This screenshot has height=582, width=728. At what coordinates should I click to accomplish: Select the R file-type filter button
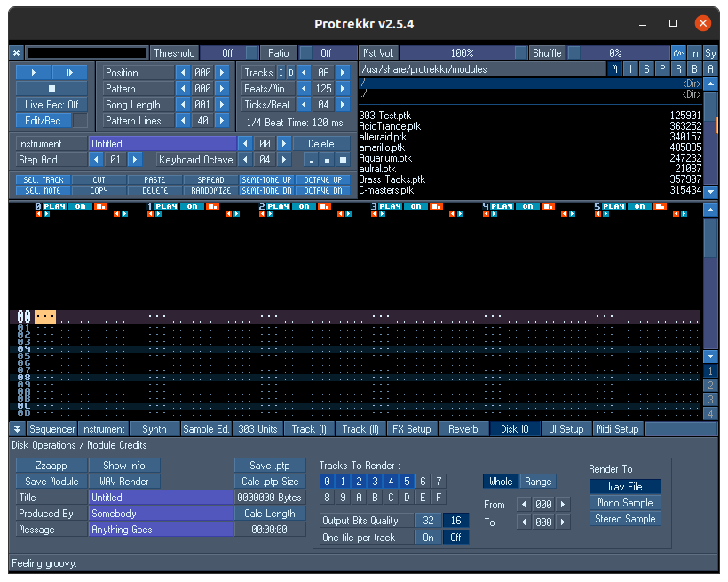[678, 69]
